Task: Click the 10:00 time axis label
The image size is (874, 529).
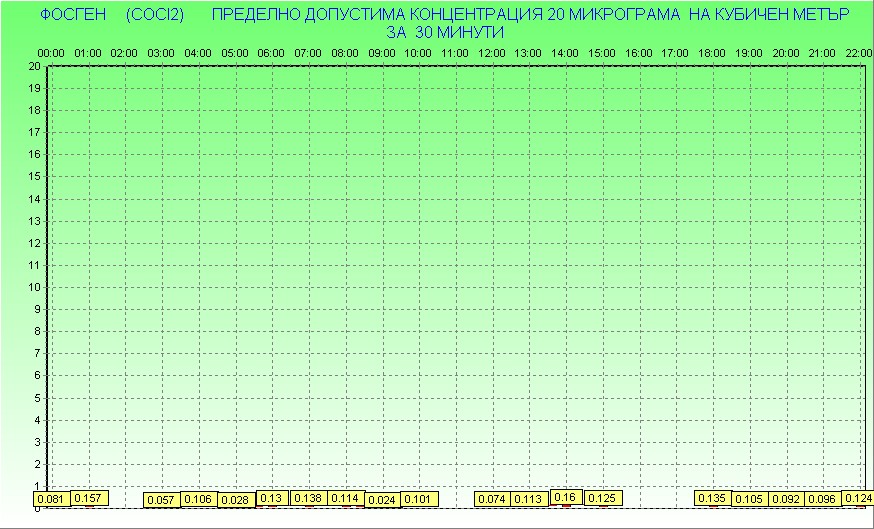Action: pyautogui.click(x=418, y=54)
